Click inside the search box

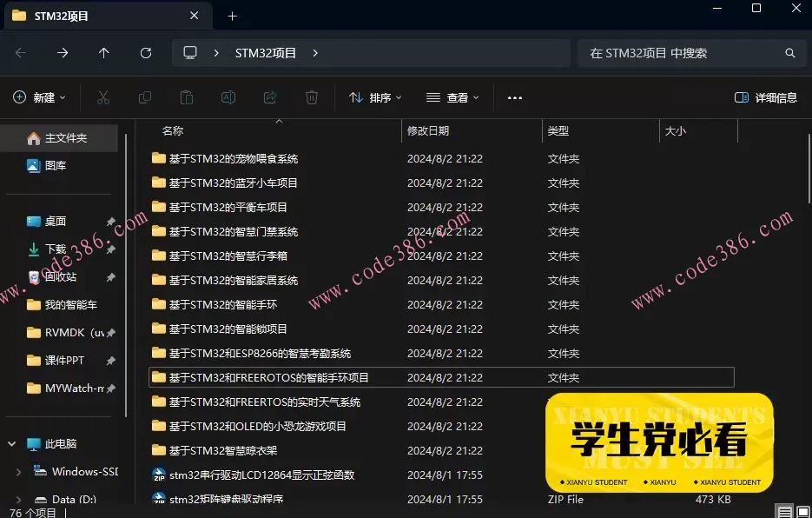(690, 52)
